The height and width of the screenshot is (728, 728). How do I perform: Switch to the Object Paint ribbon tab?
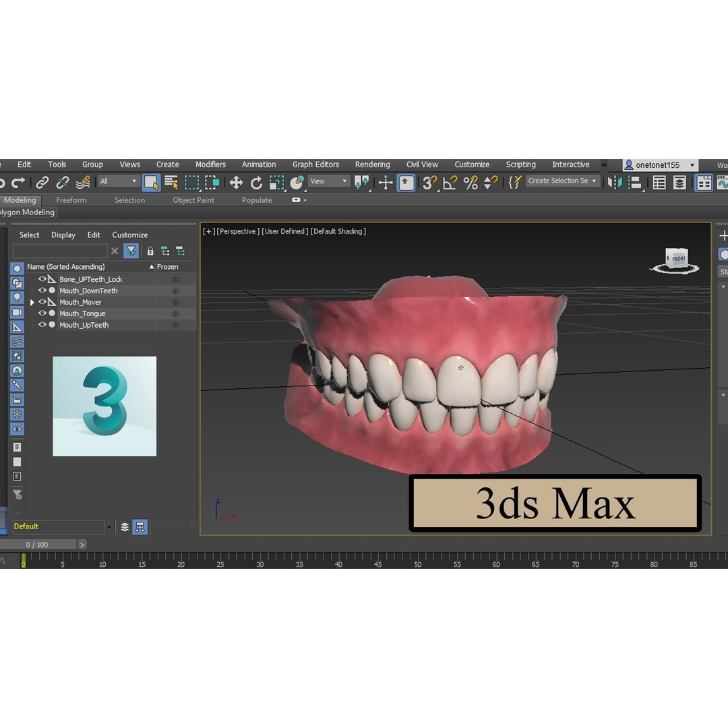pyautogui.click(x=193, y=200)
